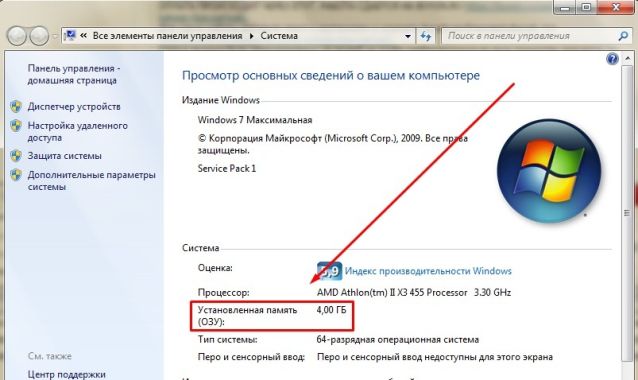Screen dimensions: 638x380
Task: Click the vertical scrollbar thumb
Action: (627, 213)
